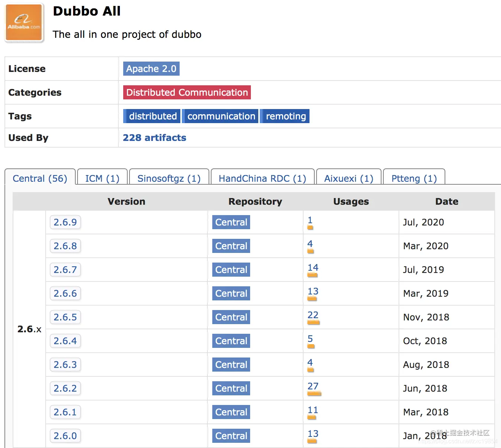This screenshot has height=448, width=501.
Task: Click the date Jul, 2020
Action: [423, 222]
